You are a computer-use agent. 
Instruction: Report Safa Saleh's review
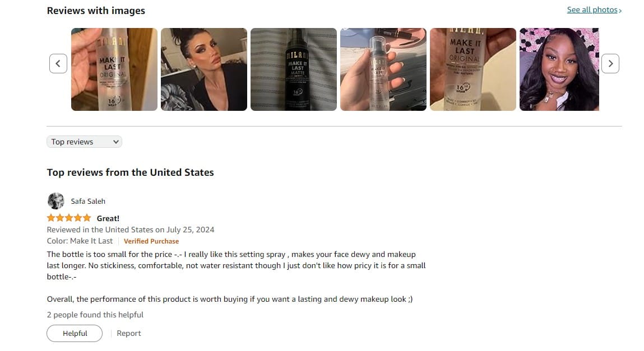(x=128, y=334)
